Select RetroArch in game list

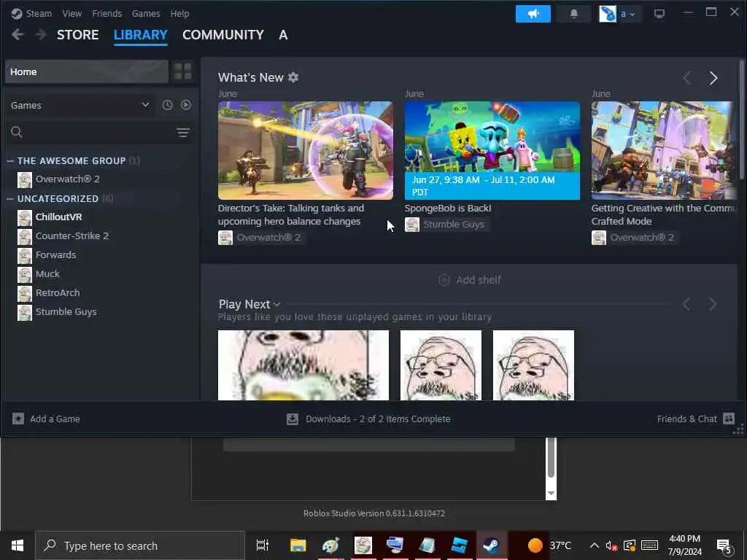point(57,293)
